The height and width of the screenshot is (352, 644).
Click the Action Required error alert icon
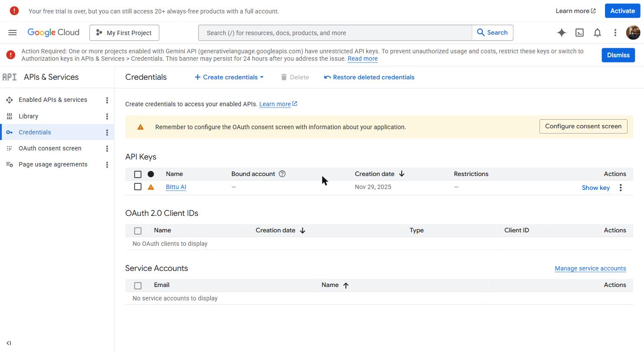pyautogui.click(x=11, y=55)
